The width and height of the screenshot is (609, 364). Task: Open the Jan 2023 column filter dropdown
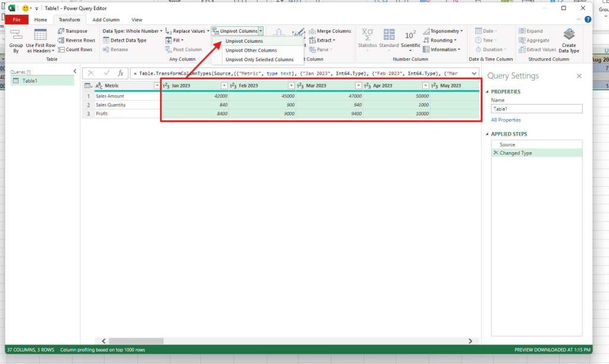pyautogui.click(x=225, y=86)
